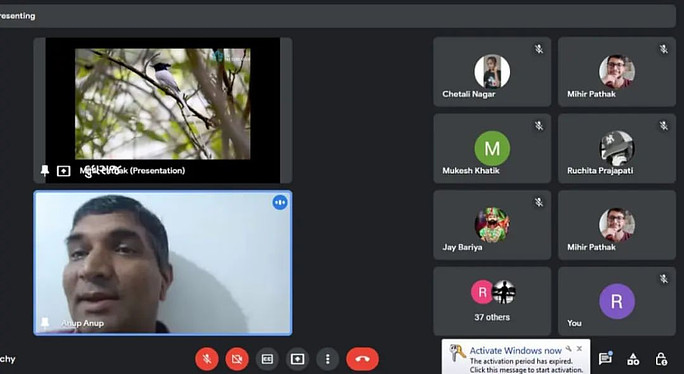This screenshot has height=374, width=684.
Task: Click the 'You' name label
Action: 574,323
